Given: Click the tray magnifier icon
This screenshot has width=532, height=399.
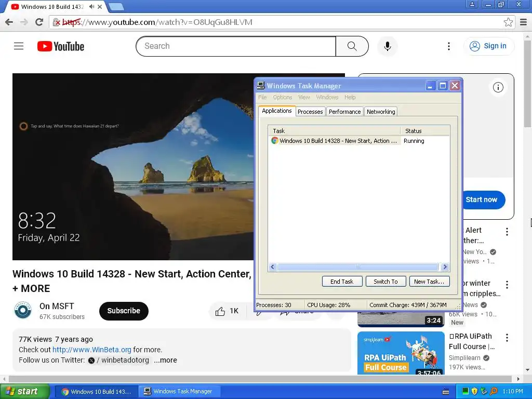Looking at the screenshot, I should tap(494, 391).
